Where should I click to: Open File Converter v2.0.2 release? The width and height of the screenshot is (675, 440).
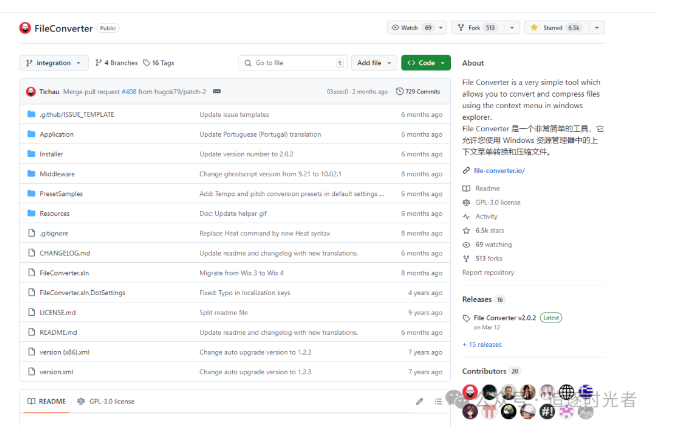[505, 318]
